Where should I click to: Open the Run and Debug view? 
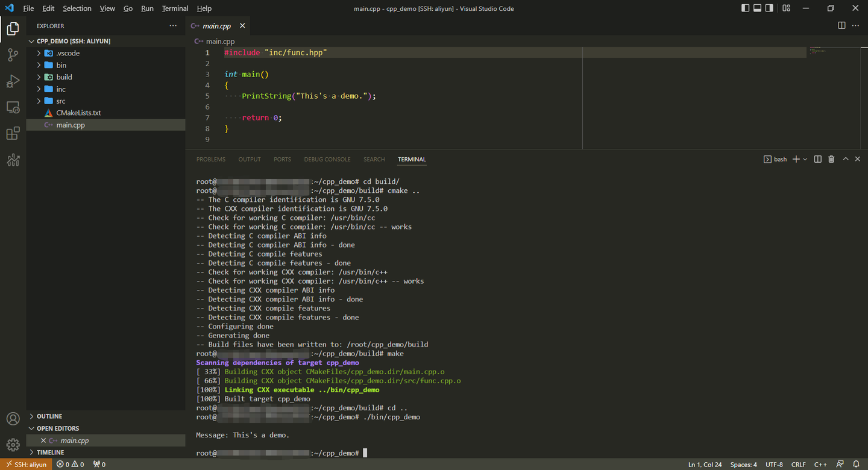click(13, 81)
